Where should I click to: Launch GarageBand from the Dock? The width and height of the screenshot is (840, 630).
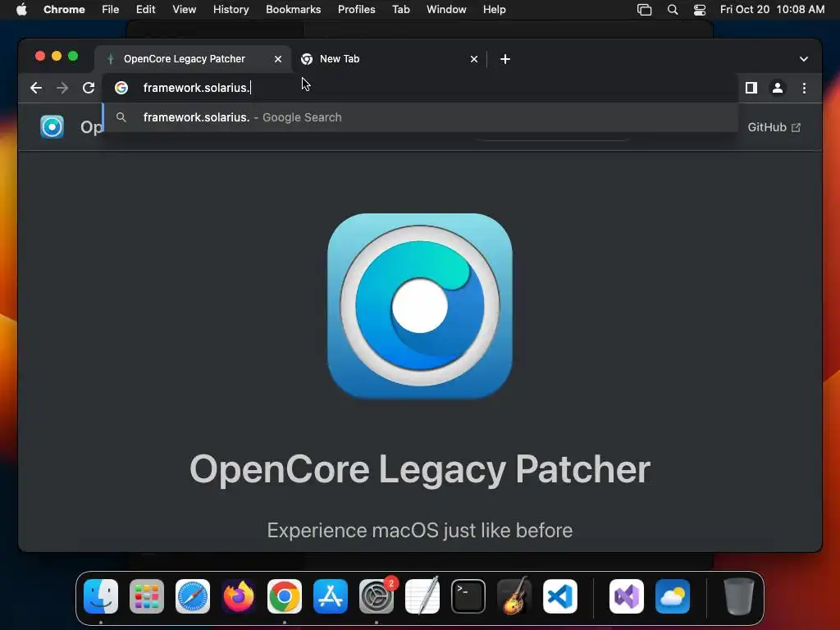pyautogui.click(x=514, y=596)
